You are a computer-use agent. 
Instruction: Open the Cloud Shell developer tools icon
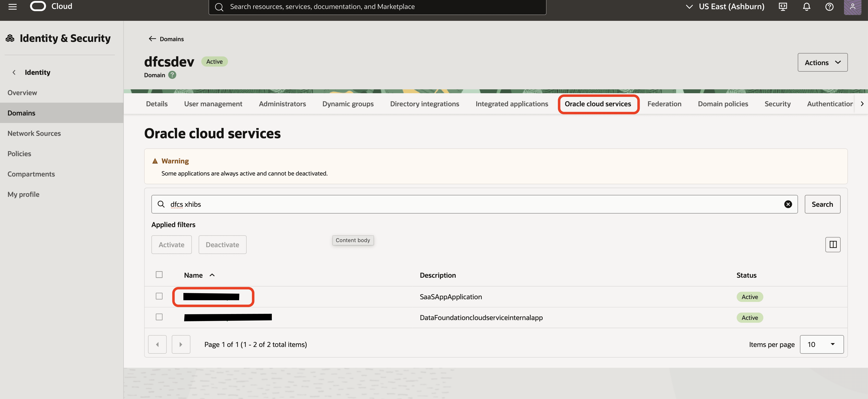click(x=783, y=6)
